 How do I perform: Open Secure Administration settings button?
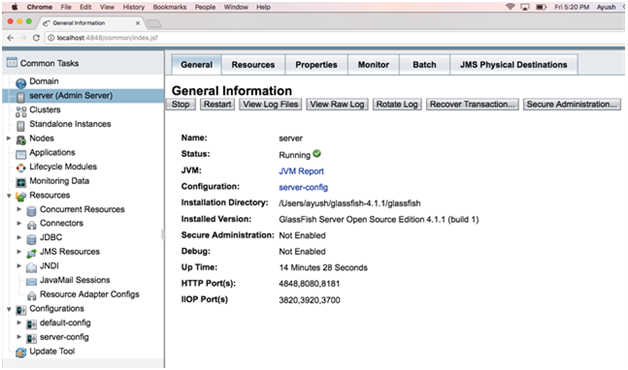[572, 105]
